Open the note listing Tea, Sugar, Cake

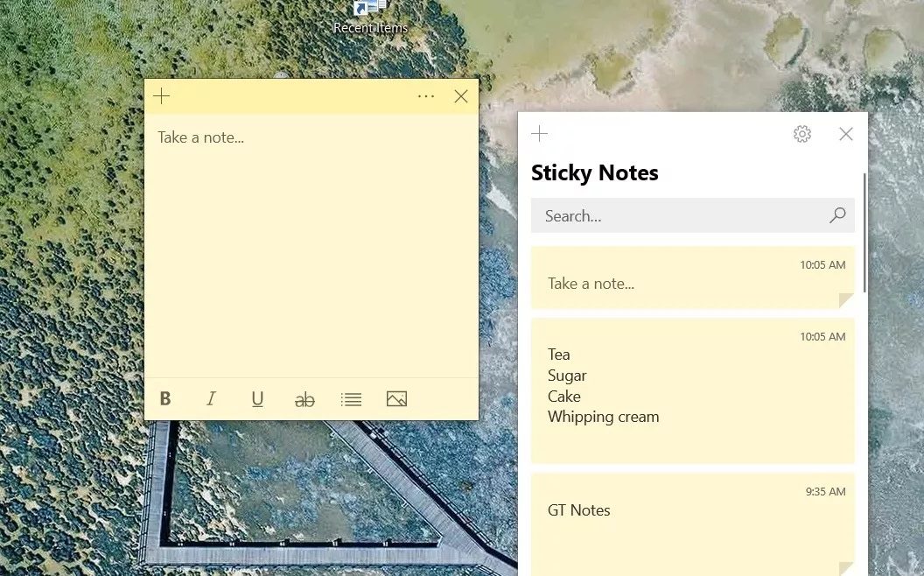pos(693,391)
